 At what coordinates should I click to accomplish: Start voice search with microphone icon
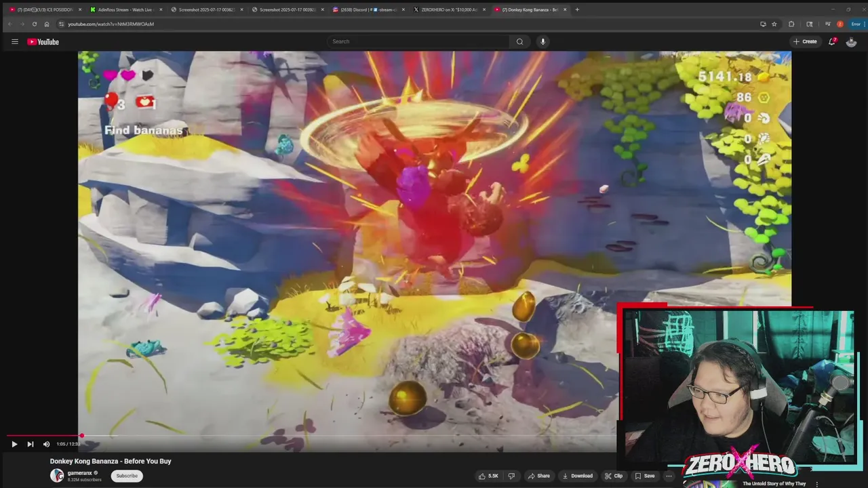542,41
